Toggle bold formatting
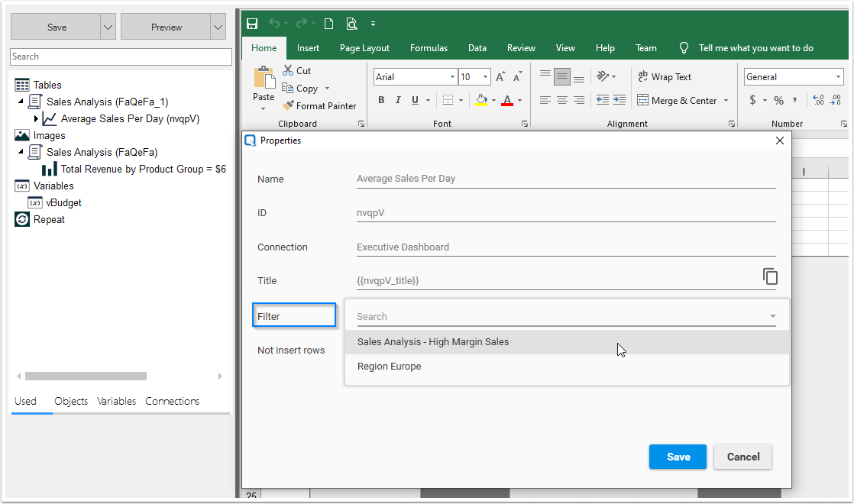The image size is (854, 504). click(x=380, y=100)
